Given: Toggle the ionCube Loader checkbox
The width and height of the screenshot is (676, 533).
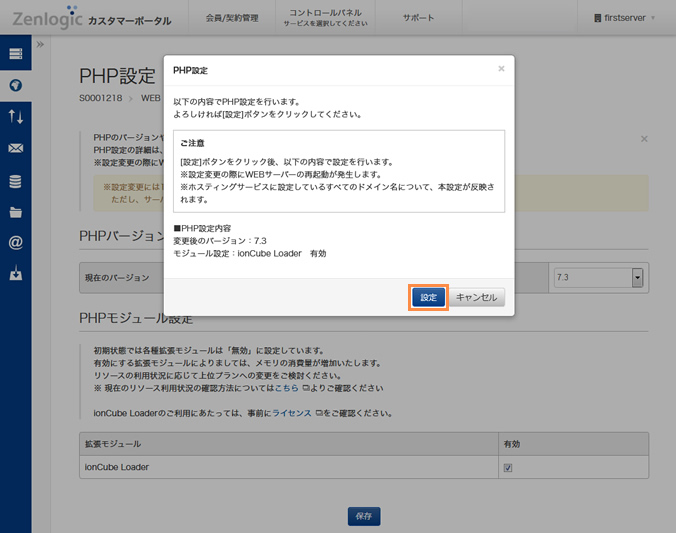Looking at the screenshot, I should [508, 467].
